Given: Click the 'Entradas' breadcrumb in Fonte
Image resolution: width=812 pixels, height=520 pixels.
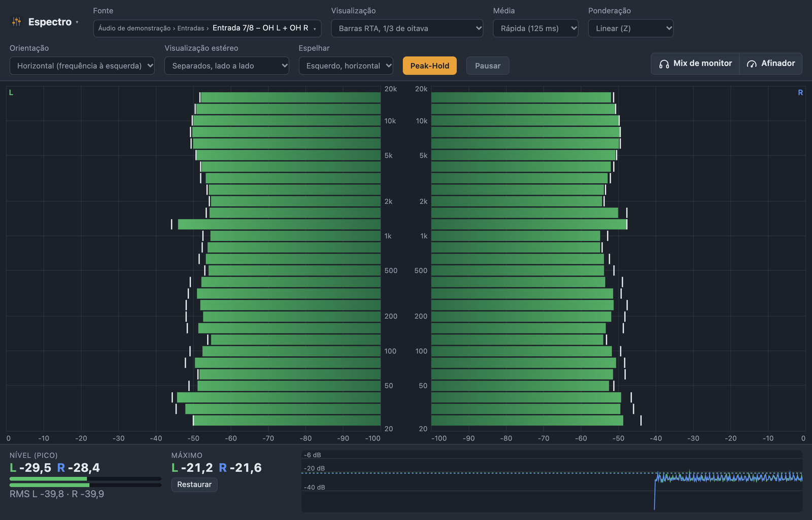Looking at the screenshot, I should pos(191,28).
